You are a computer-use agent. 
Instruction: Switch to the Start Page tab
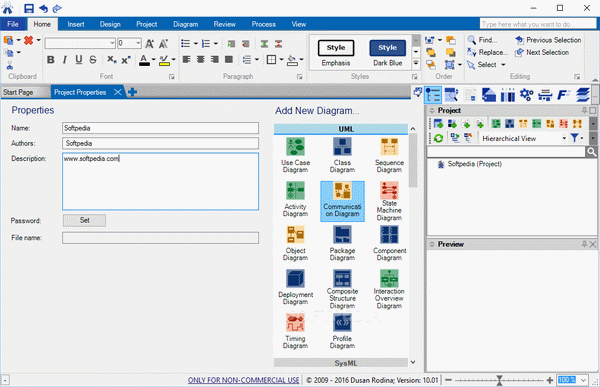pyautogui.click(x=18, y=92)
